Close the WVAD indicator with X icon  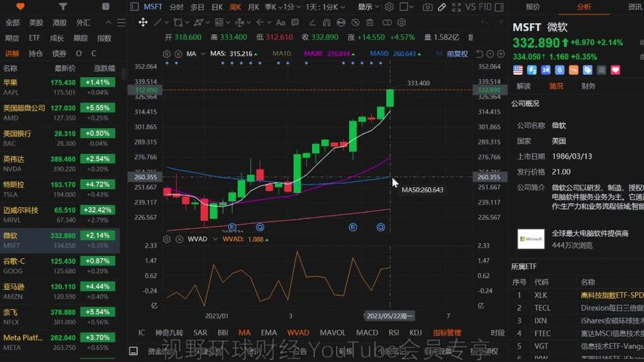[x=180, y=239]
